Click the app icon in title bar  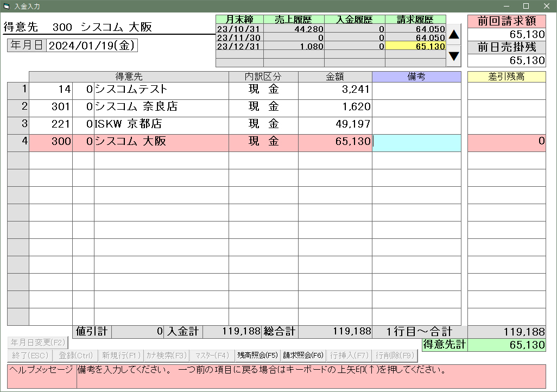click(x=7, y=6)
